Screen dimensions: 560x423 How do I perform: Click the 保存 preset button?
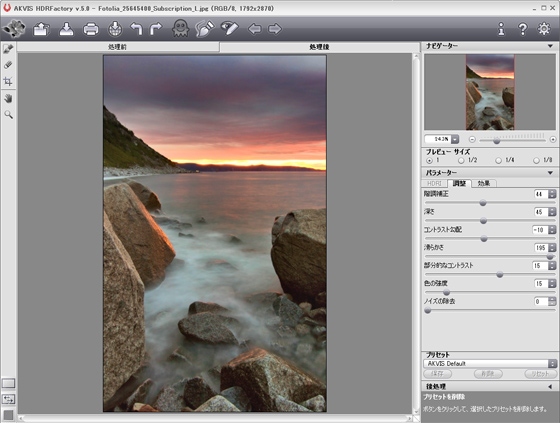click(438, 374)
